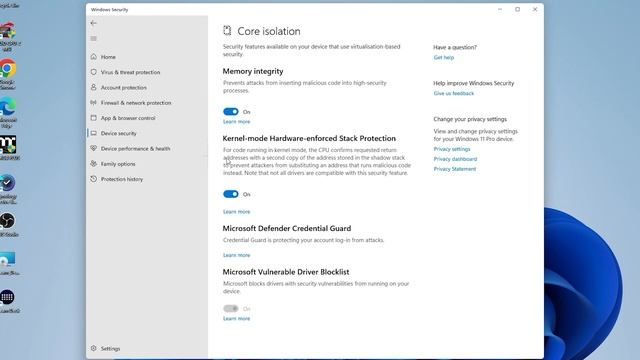
Task: Maximize the Windows Security window
Action: pyautogui.click(x=517, y=9)
